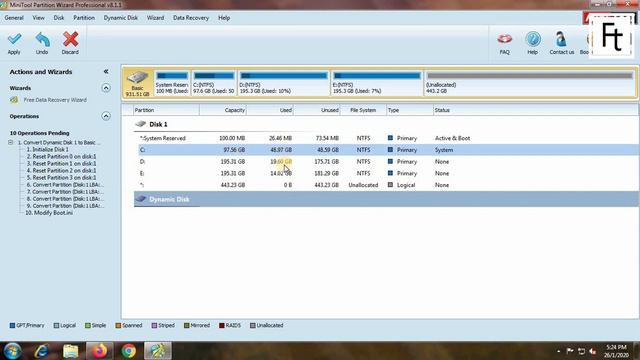Click the Dynamic Disk drive icon
This screenshot has width=640, height=360.
141,199
